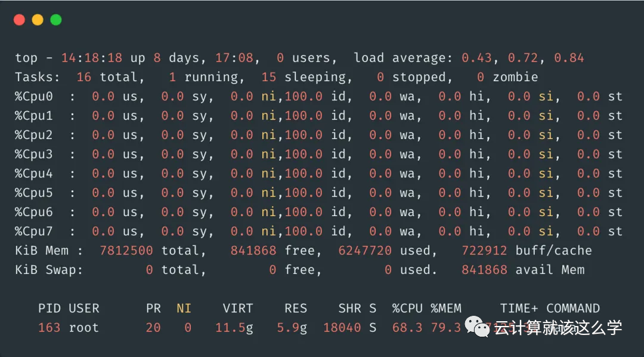Screen dimensions: 644x357
Task: Click the SHR value 18040
Action: click(x=342, y=328)
